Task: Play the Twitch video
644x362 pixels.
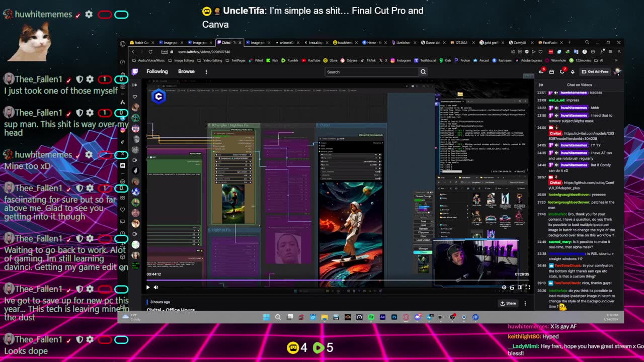Action: (x=148, y=288)
